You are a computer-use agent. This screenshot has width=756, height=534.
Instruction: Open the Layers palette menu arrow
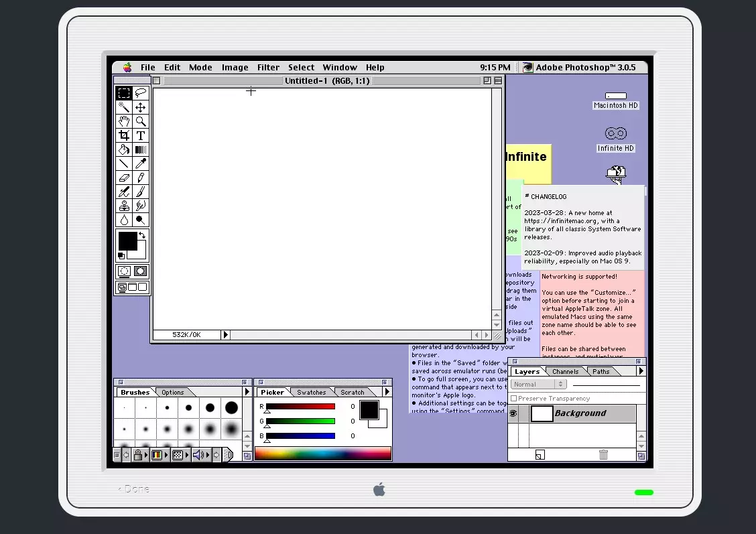pos(641,371)
